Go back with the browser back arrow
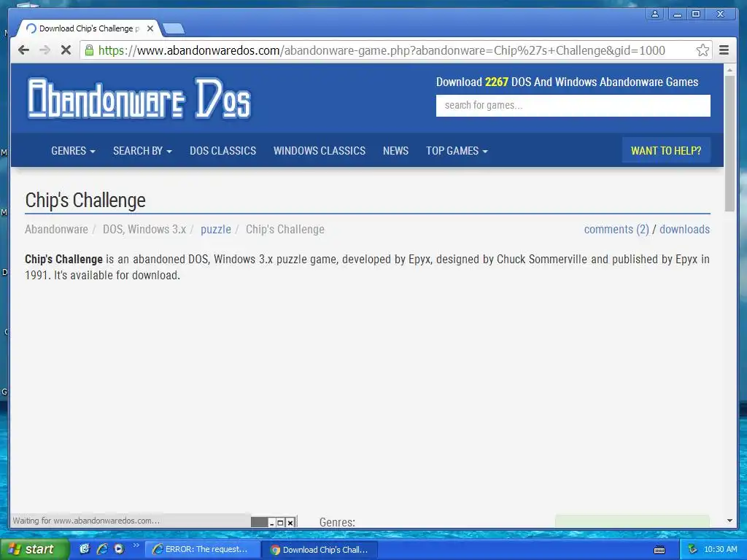 pos(23,50)
